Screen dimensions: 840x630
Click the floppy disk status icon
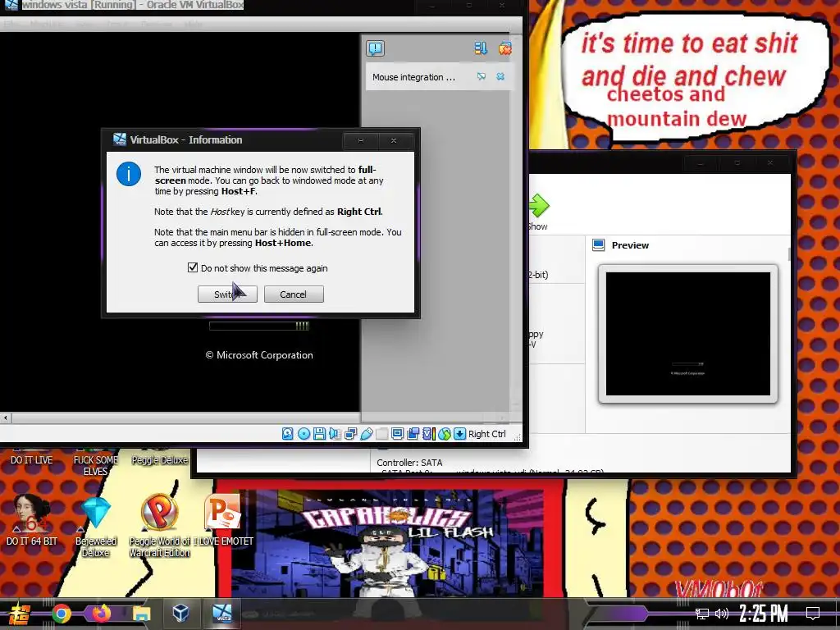tap(319, 434)
